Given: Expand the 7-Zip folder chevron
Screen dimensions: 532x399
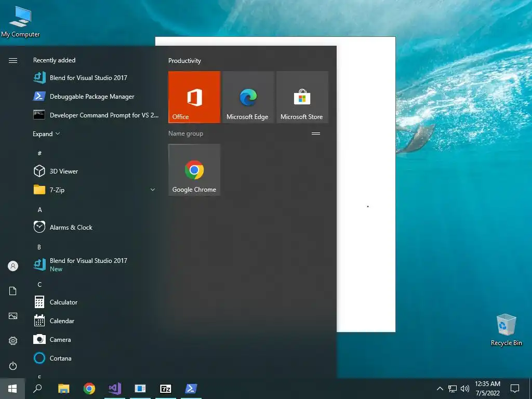Looking at the screenshot, I should (x=153, y=190).
